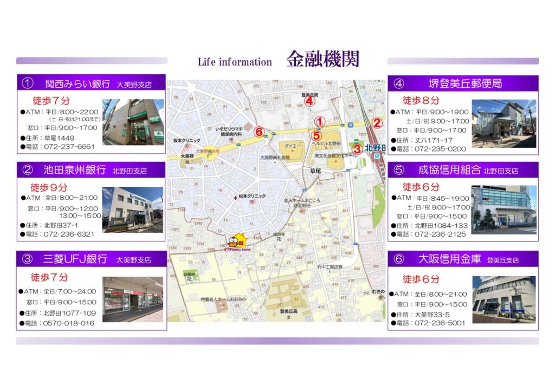
Task: Click phone number 072-236-6321
Action: 69,234
